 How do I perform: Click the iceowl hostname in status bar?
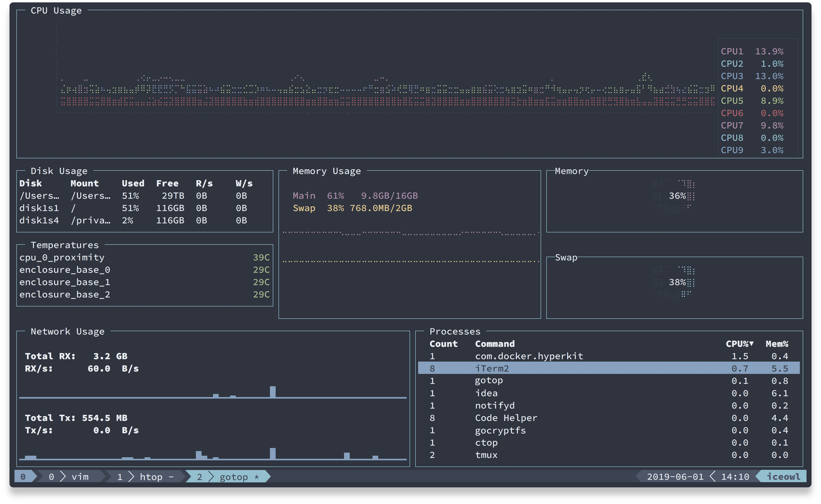click(783, 477)
